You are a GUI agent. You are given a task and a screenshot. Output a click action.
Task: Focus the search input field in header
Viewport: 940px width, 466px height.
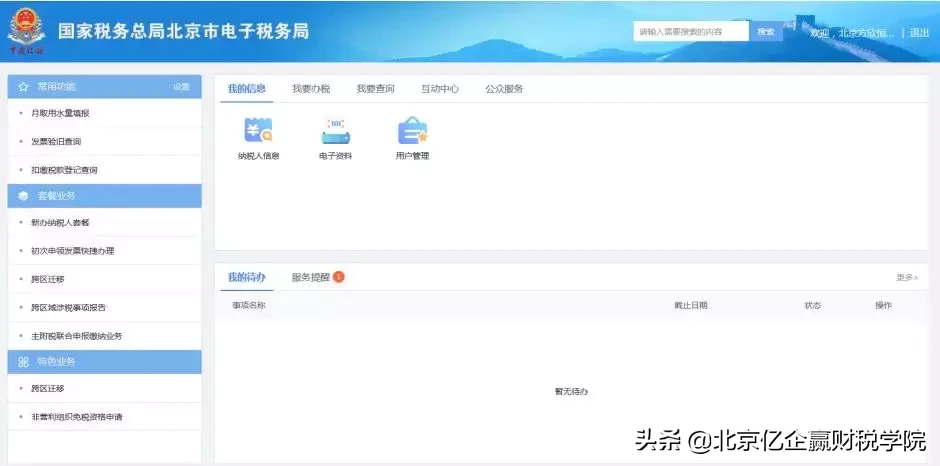(691, 32)
